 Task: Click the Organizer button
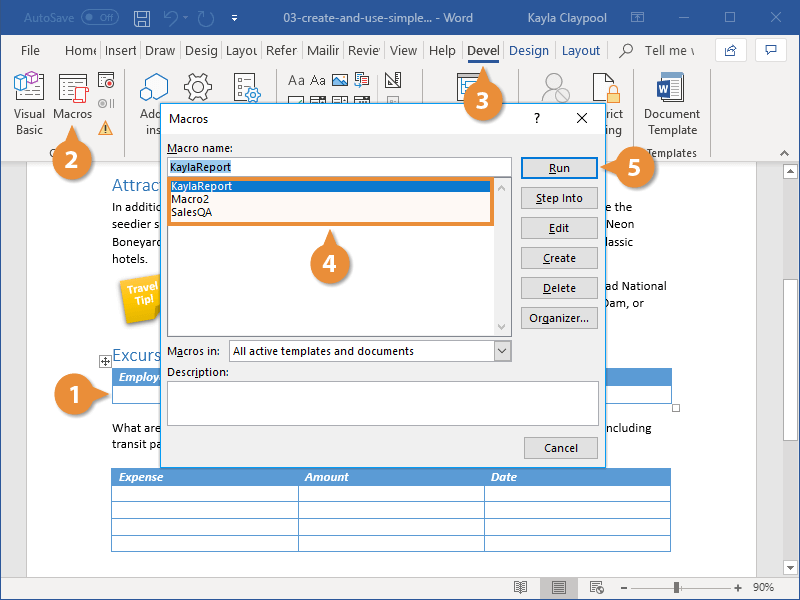559,318
